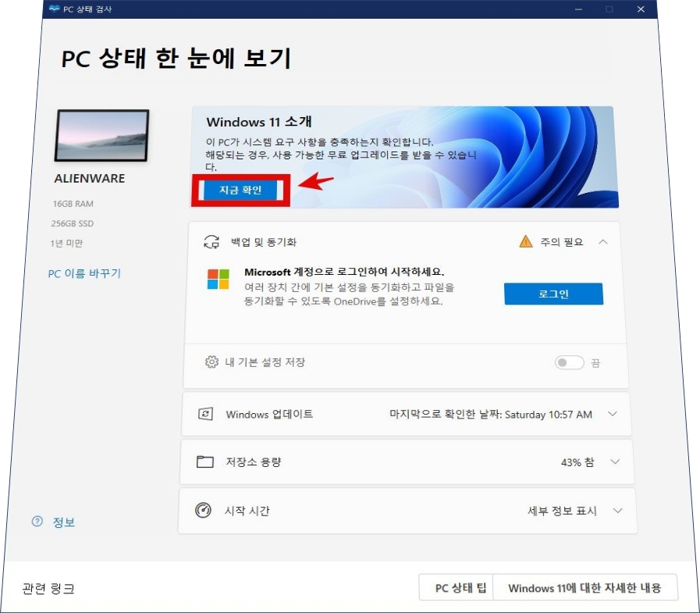700x613 pixels.
Task: Click the 지금 확인 button
Action: pos(240,191)
